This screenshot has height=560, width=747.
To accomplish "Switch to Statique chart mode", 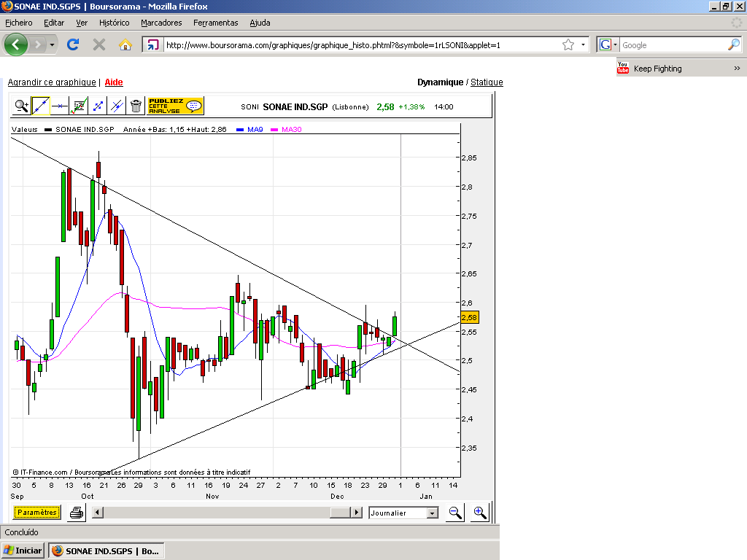I will (487, 82).
